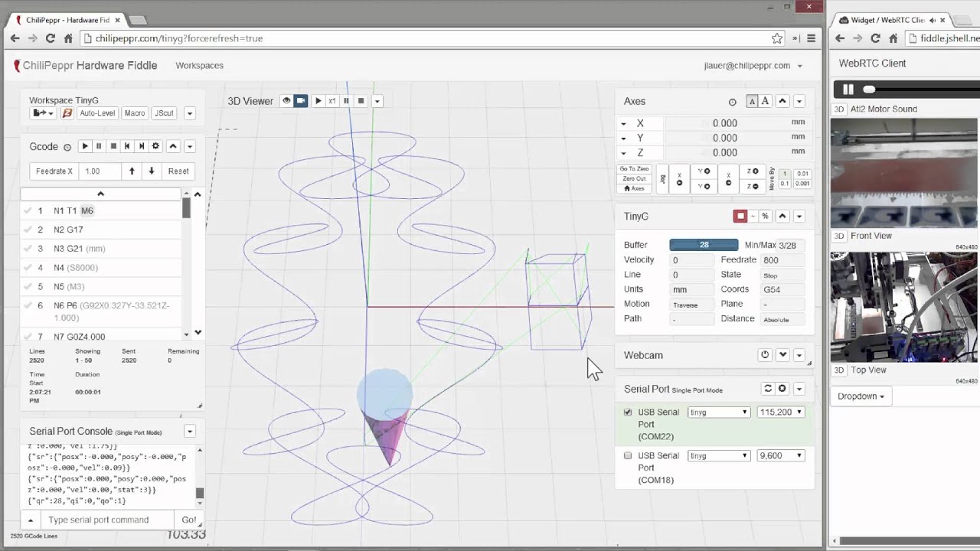Viewport: 980px width, 551px height.
Task: Set Move By increment to 0.01
Action: coord(802,174)
